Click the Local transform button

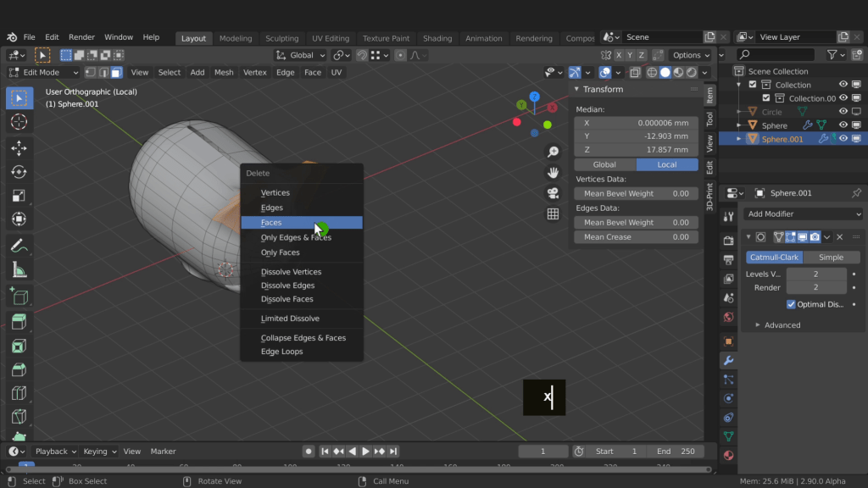(666, 164)
